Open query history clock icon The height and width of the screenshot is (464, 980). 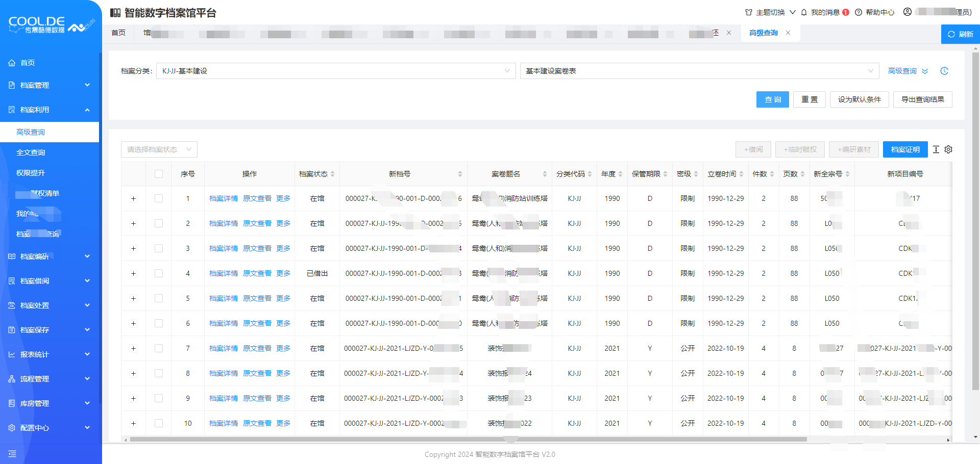(944, 71)
